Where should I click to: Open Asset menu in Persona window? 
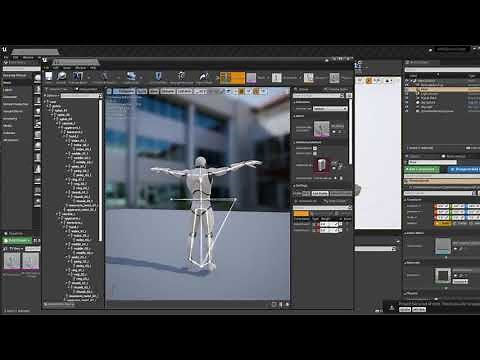click(x=67, y=68)
